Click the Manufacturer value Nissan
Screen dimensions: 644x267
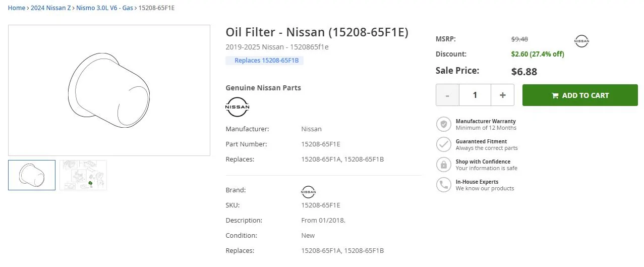click(x=311, y=129)
